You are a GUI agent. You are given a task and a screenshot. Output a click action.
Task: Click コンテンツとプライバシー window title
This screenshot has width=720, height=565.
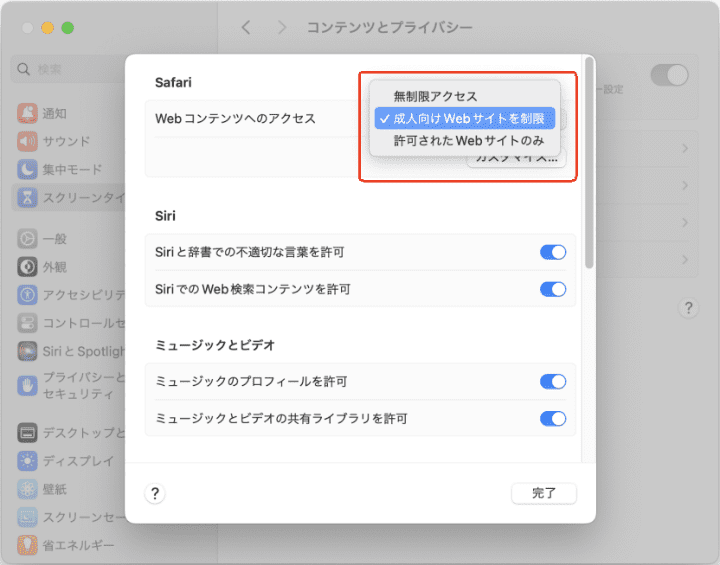[x=389, y=28]
